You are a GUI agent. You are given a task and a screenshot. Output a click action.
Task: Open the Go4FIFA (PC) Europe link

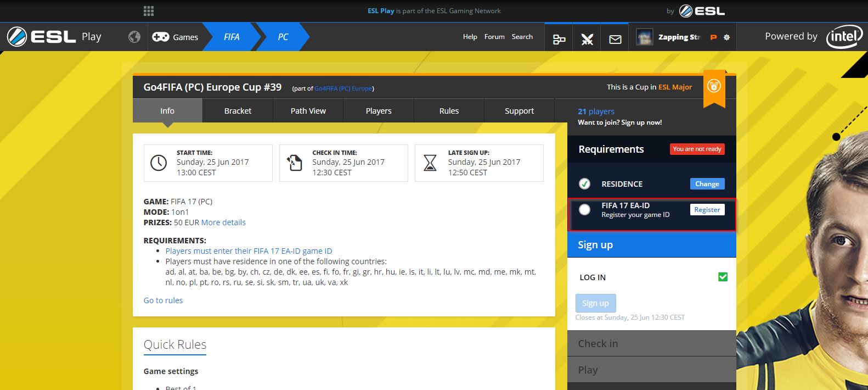click(343, 88)
